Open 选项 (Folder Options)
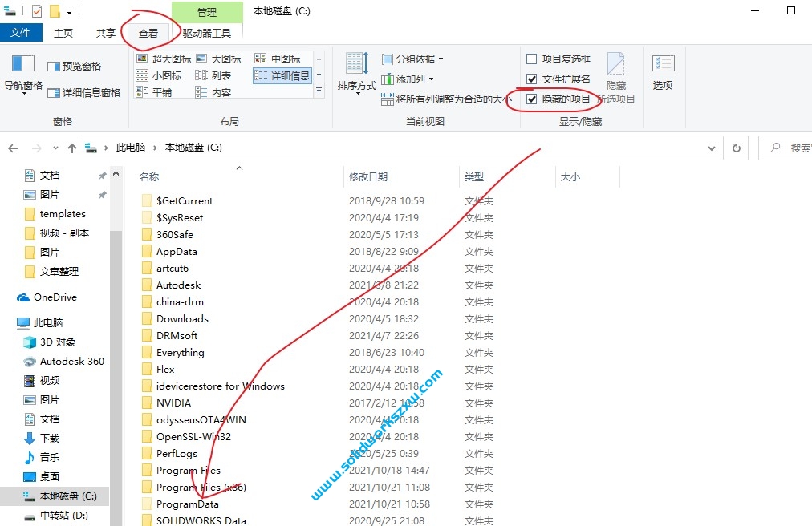This screenshot has width=812, height=526. pos(662,74)
